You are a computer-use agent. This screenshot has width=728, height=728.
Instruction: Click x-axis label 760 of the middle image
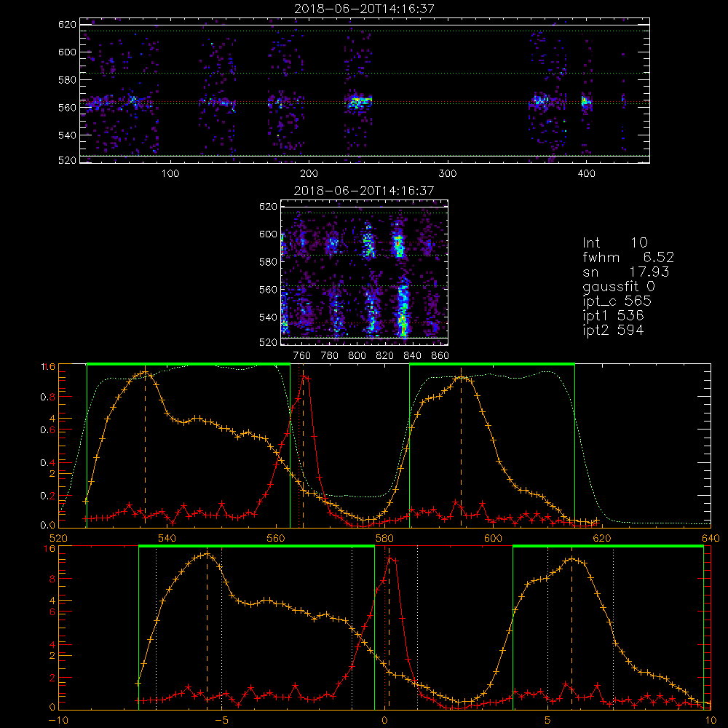coord(302,356)
